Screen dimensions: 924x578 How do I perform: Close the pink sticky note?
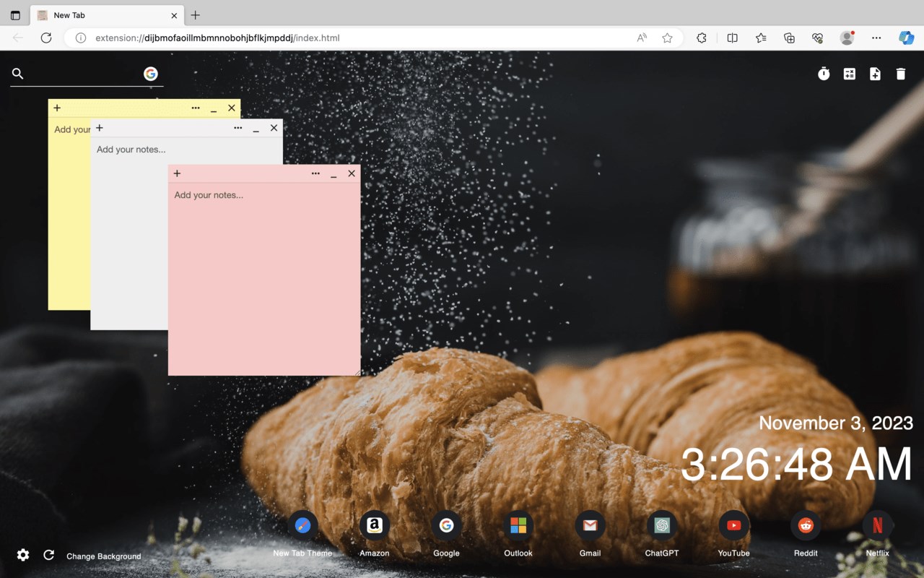click(352, 173)
